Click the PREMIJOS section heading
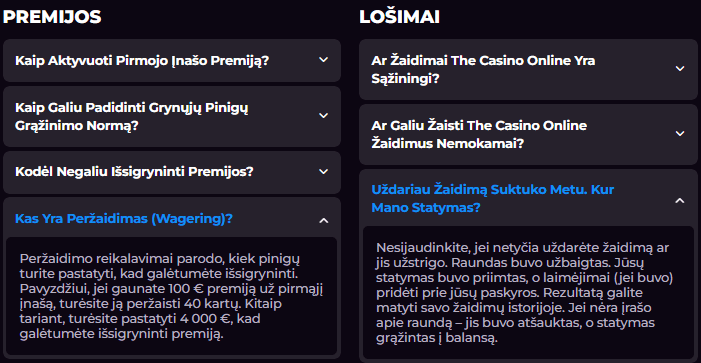The image size is (701, 363). [52, 17]
